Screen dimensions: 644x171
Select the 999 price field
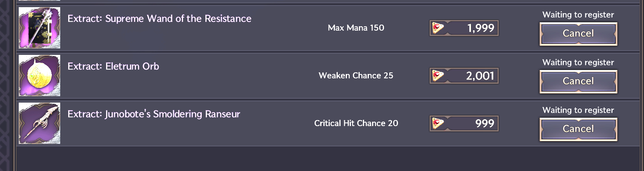pyautogui.click(x=464, y=124)
